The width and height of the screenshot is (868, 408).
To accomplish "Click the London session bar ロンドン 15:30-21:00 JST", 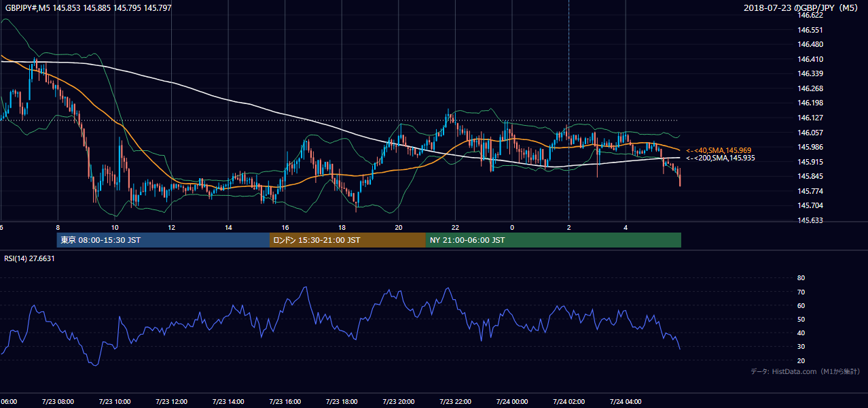I will pyautogui.click(x=348, y=240).
